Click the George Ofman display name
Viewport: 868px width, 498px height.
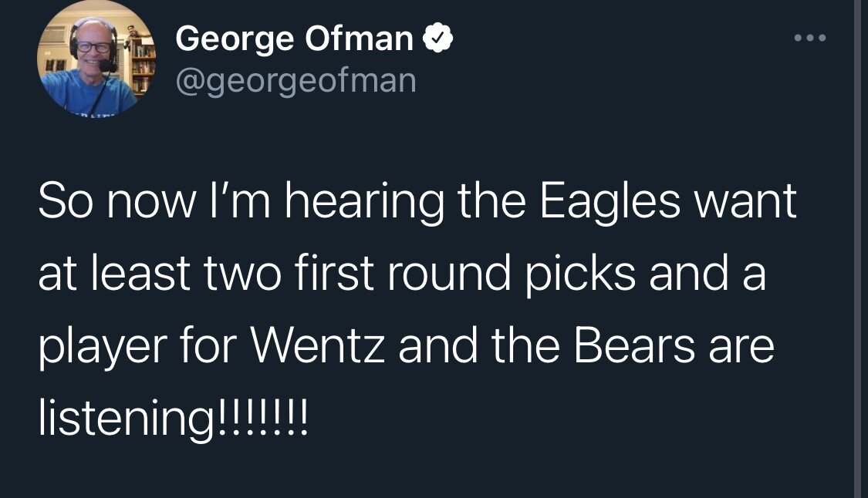pos(294,39)
